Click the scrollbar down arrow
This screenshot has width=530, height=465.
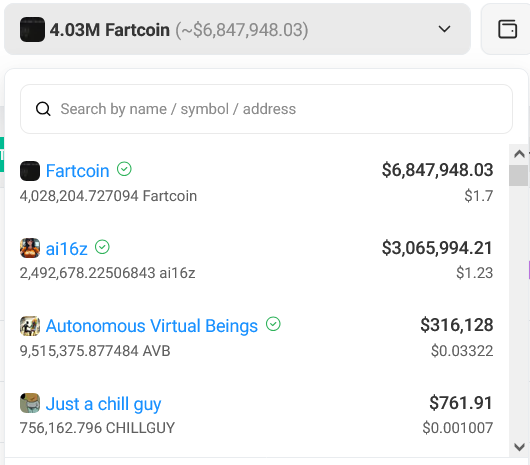[519, 447]
